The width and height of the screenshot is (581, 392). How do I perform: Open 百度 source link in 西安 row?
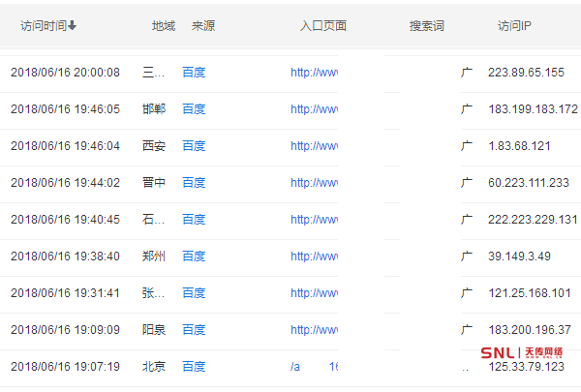[x=194, y=146]
